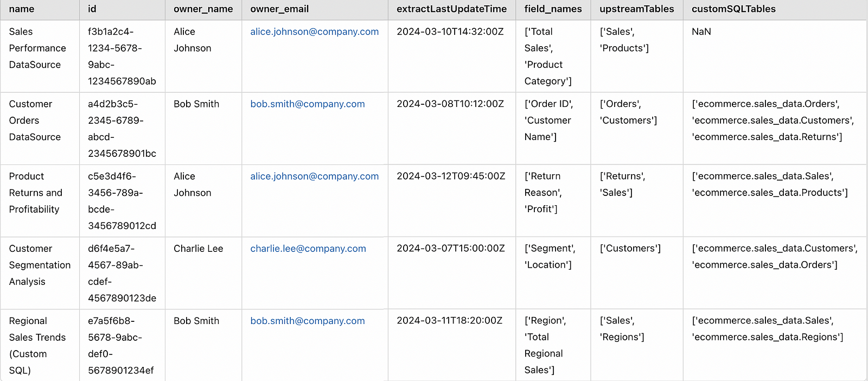The image size is (868, 381).
Task: Open Alice's email link in Sales Performance row
Action: point(314,32)
